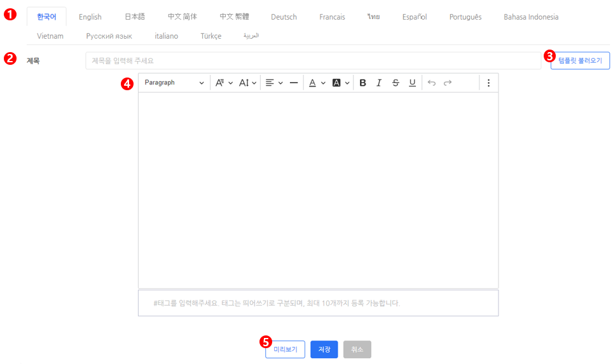Toggle bold formatting in the editor toolbar
This screenshot has height=364, width=613.
[x=362, y=83]
